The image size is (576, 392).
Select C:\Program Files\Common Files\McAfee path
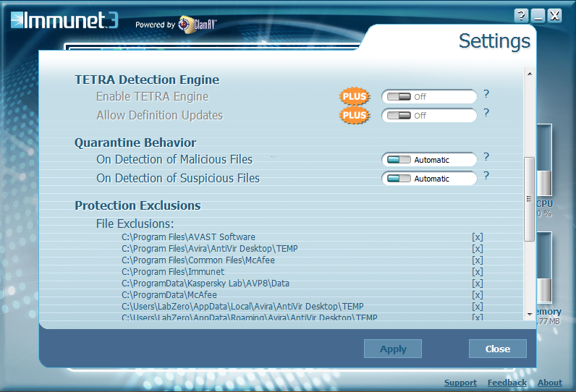198,260
